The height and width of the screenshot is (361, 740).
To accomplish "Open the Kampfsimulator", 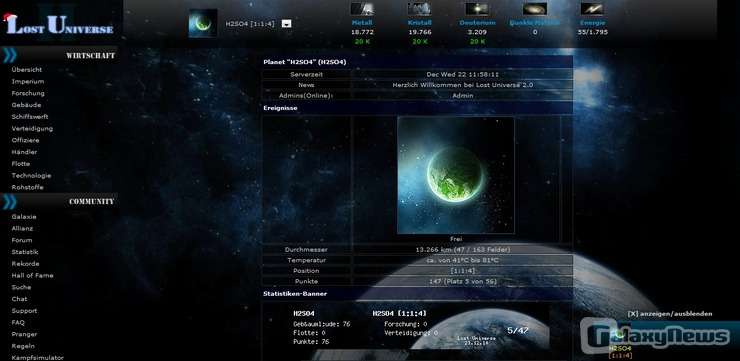I will pyautogui.click(x=37, y=358).
